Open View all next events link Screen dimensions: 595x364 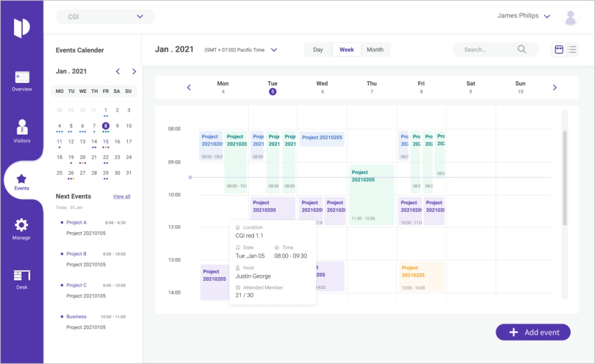pos(122,196)
